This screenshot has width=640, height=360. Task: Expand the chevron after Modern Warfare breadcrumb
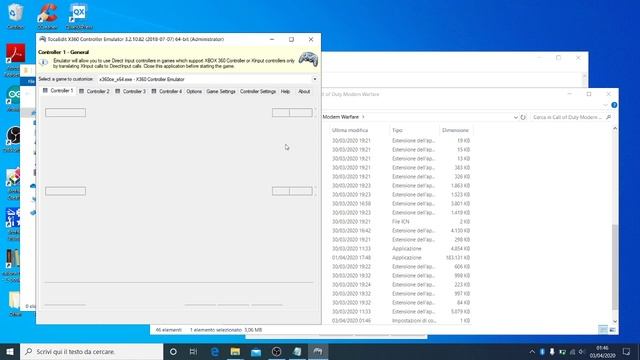363,117
